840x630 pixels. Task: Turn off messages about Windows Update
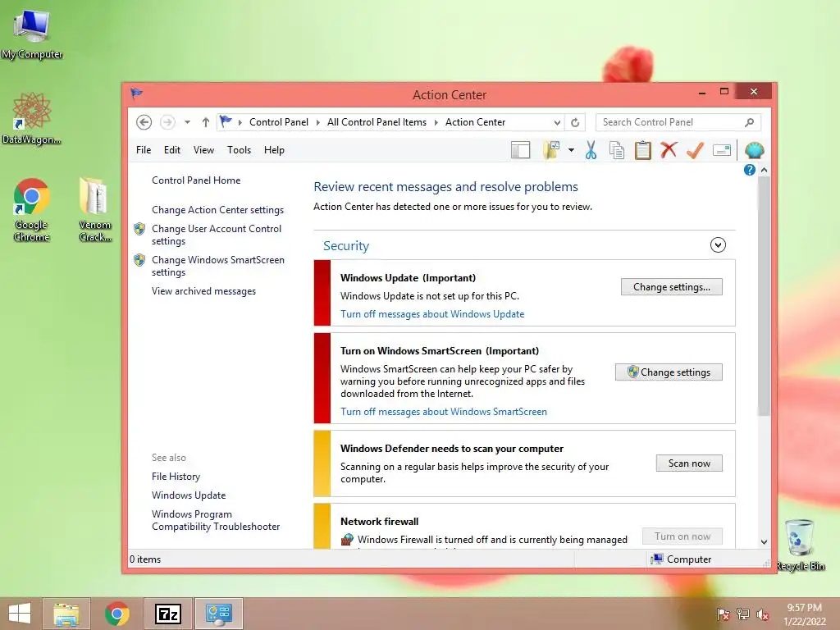[x=432, y=314]
